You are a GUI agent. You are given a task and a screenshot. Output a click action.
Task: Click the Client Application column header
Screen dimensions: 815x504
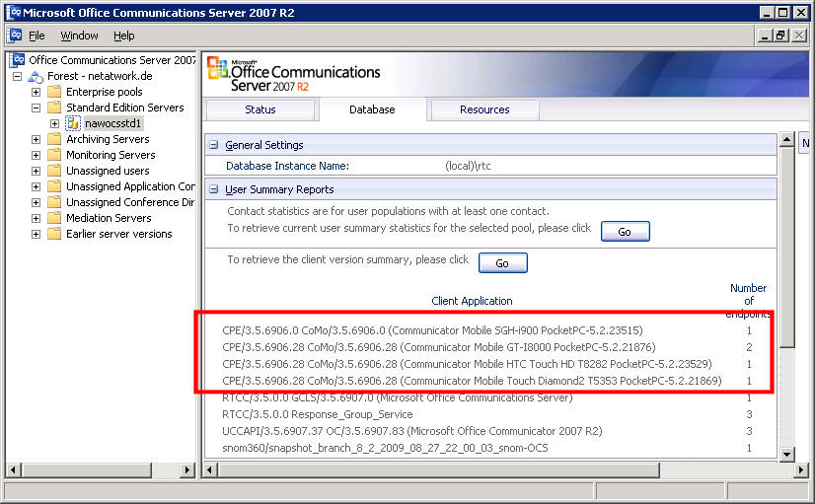(x=472, y=301)
